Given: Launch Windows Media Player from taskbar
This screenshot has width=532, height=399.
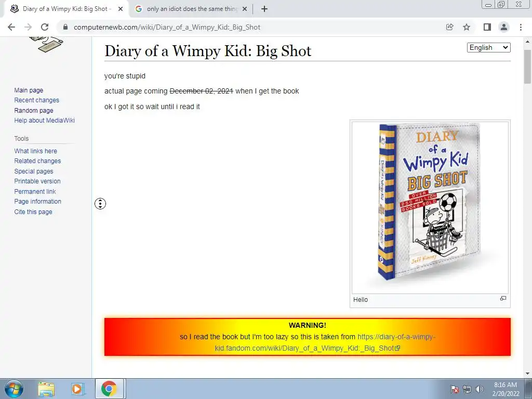Looking at the screenshot, I should [77, 389].
